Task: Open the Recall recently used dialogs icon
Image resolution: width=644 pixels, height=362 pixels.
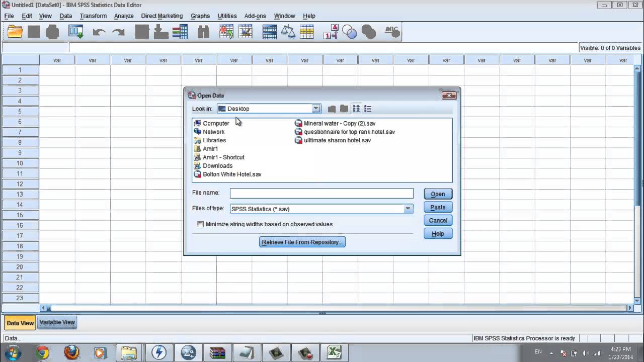Action: click(x=76, y=32)
